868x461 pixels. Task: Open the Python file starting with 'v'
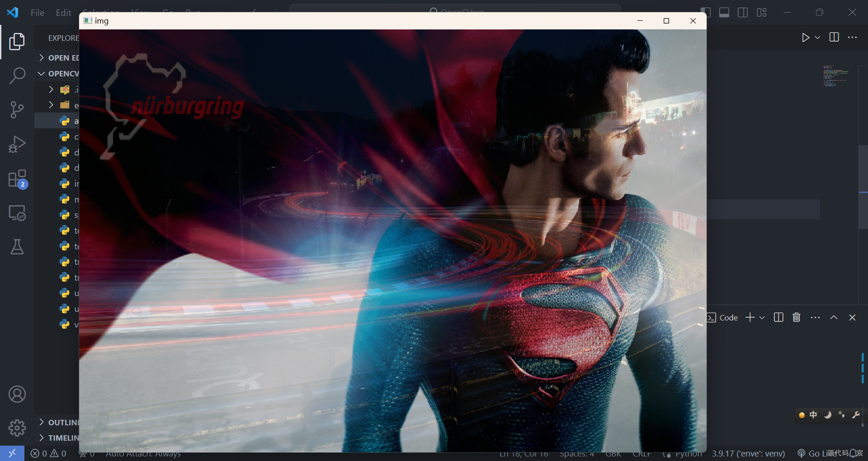coord(57,325)
